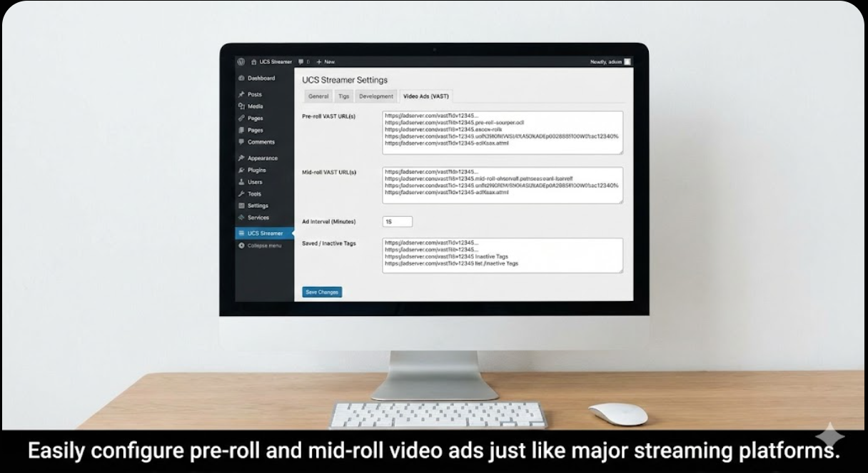Click into the Saved / Inactive Tags text area

point(502,255)
